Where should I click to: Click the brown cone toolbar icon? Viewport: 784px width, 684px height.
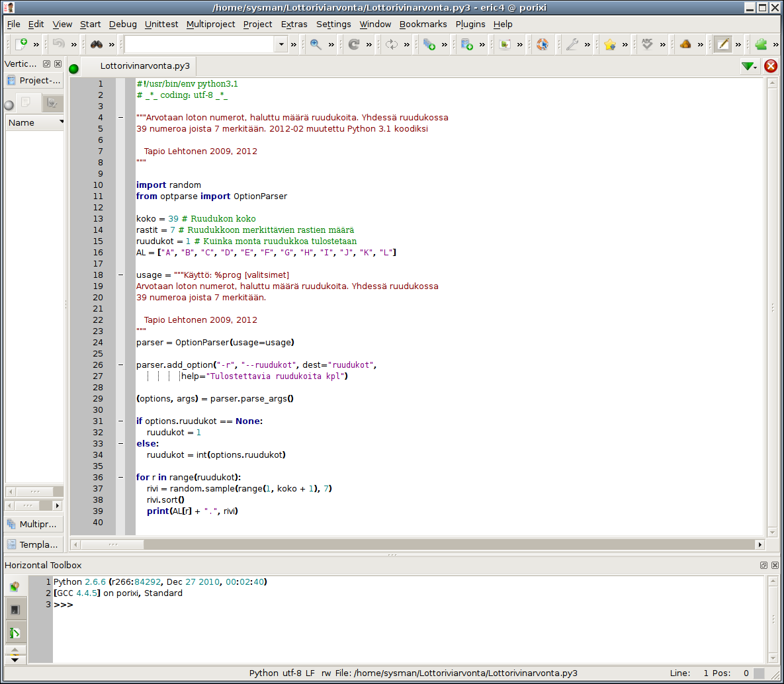(685, 44)
